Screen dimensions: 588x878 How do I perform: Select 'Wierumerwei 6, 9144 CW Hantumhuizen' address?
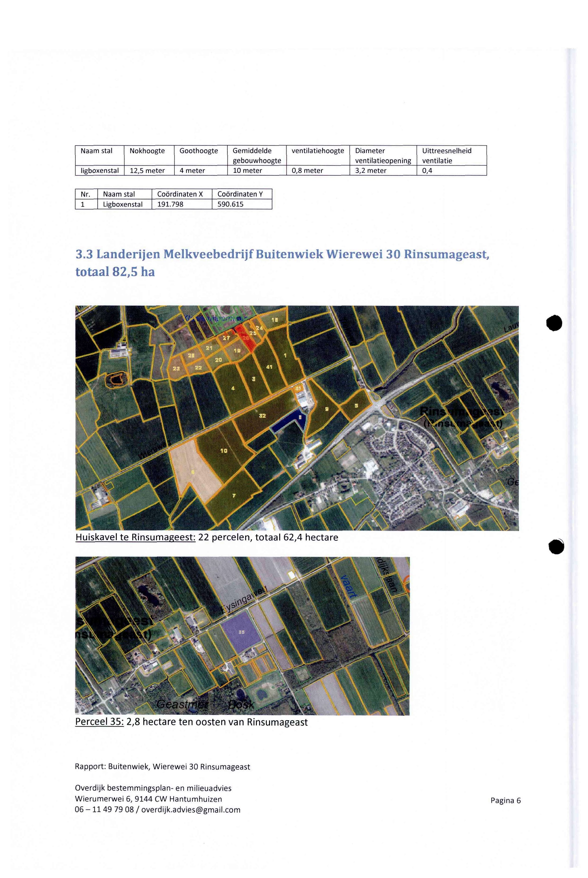pyautogui.click(x=148, y=799)
